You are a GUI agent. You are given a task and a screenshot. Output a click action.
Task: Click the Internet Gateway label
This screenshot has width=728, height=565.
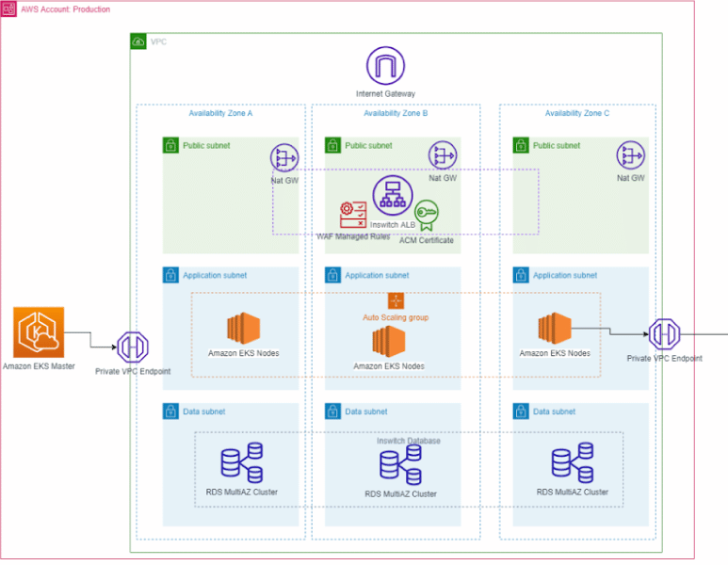(385, 94)
